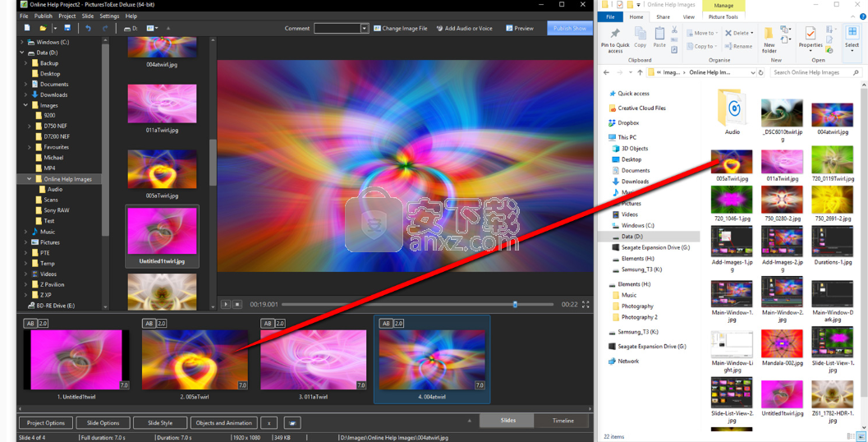Save the project with the floppy disk icon
This screenshot has height=442, width=868.
pos(67,28)
